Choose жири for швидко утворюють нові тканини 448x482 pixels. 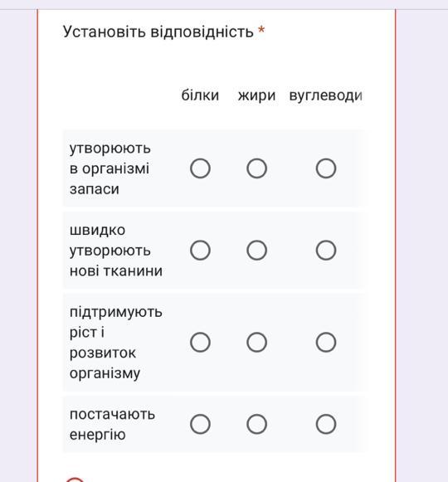click(256, 251)
